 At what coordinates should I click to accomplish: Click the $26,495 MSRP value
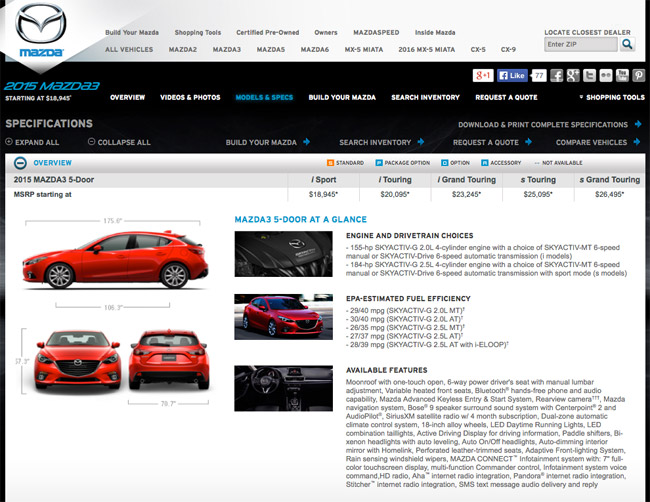coord(610,194)
